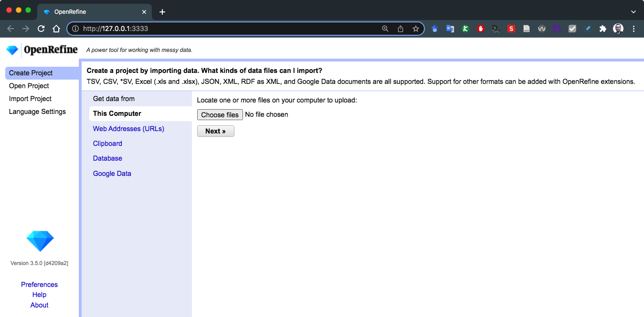Click the dark D extension icon

pyautogui.click(x=496, y=29)
